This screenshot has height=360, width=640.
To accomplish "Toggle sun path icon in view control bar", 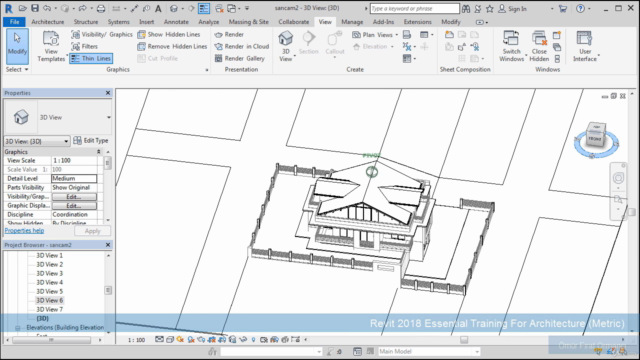I will (x=180, y=340).
